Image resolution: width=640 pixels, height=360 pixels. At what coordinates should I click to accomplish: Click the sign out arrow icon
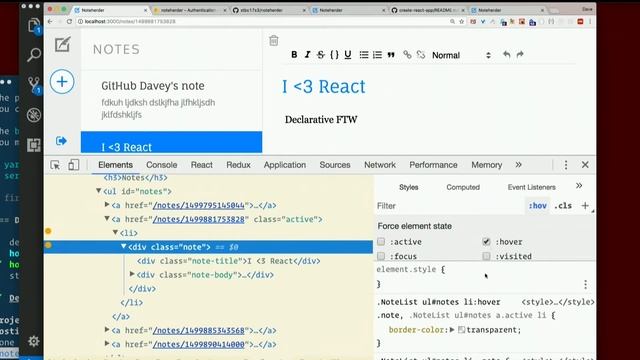point(61,141)
